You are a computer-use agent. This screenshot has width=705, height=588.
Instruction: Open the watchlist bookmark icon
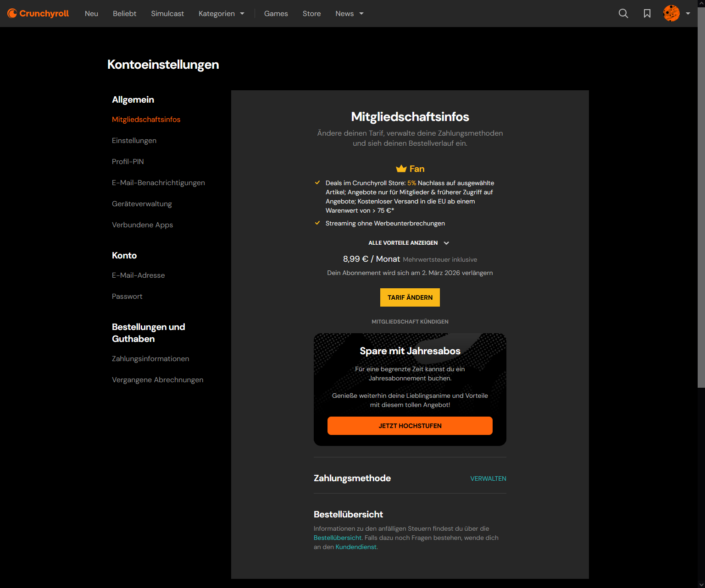click(647, 13)
